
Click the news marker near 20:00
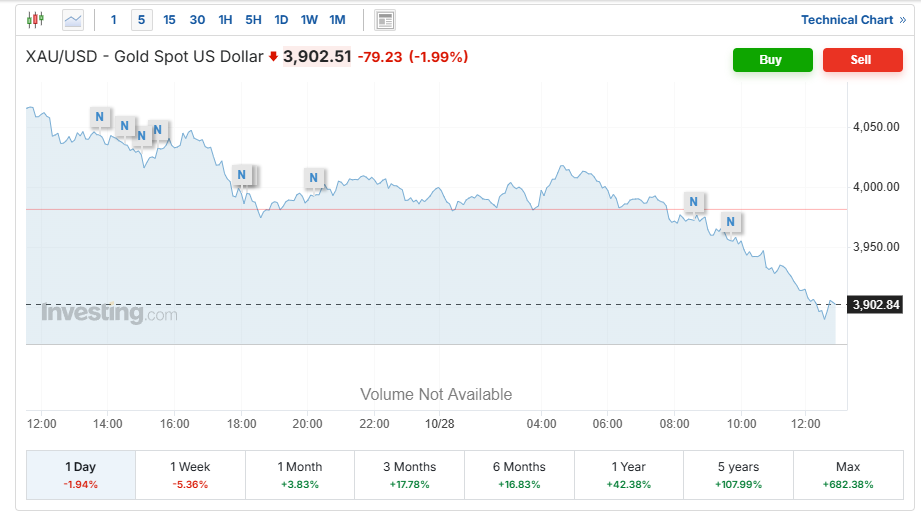click(314, 179)
